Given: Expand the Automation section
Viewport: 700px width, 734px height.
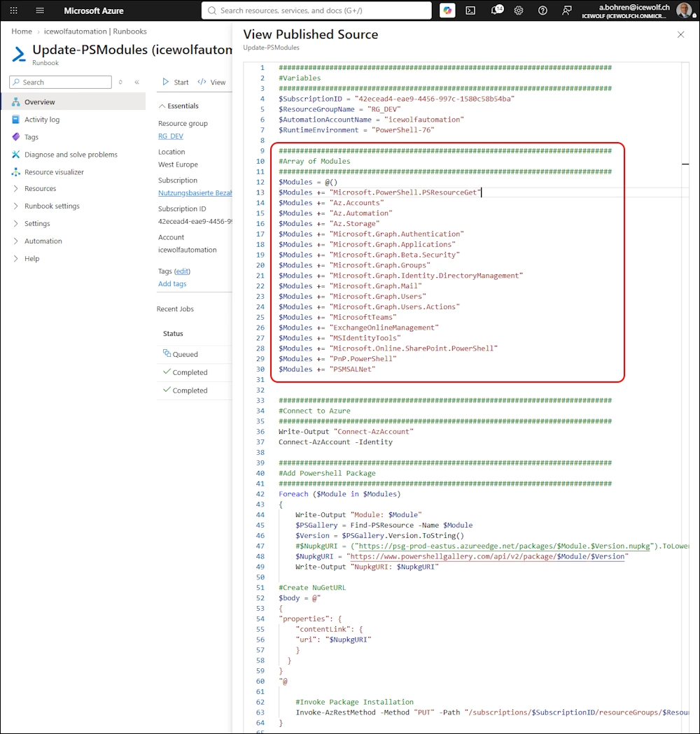Looking at the screenshot, I should pyautogui.click(x=16, y=241).
